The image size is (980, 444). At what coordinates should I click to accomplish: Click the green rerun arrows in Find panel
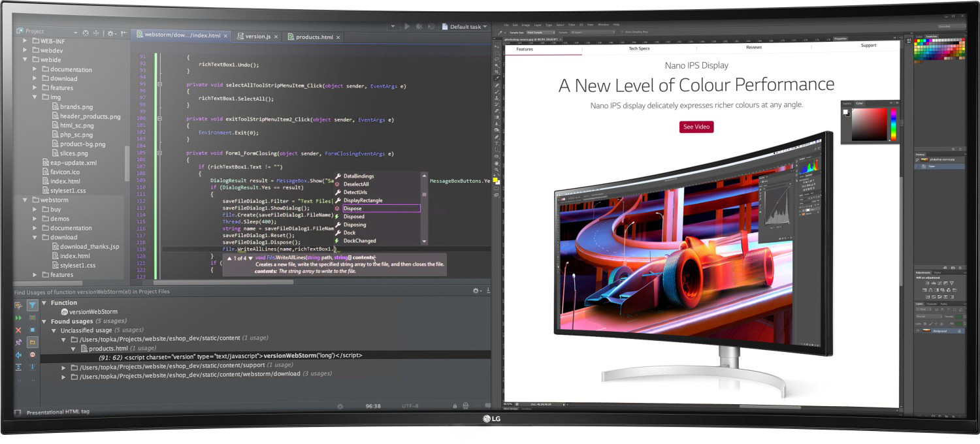tap(18, 318)
